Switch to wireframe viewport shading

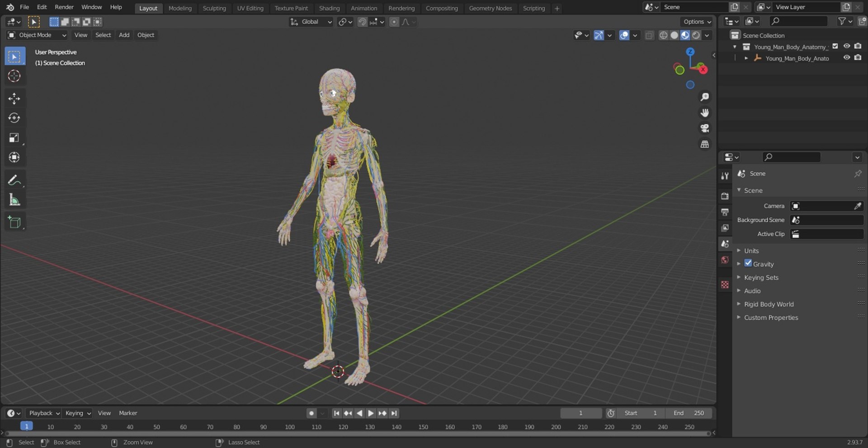(663, 35)
